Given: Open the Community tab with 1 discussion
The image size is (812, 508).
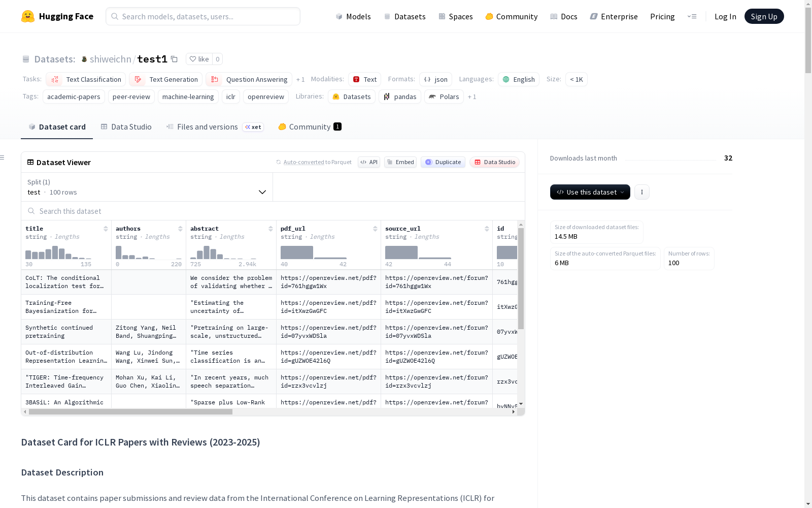Looking at the screenshot, I should pyautogui.click(x=310, y=126).
